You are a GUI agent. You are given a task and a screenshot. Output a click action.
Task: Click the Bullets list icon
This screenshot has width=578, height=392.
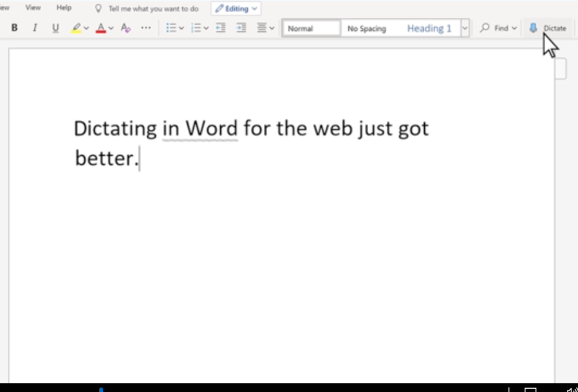tap(171, 28)
